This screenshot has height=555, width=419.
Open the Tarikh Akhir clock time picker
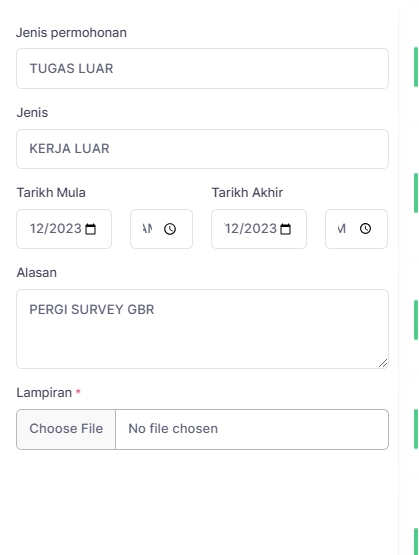pos(366,229)
